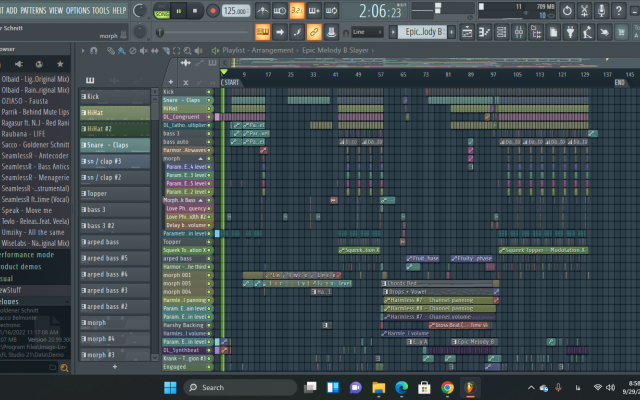640x400 pixels.
Task: Select the playlist Draw pencil tool
Action: [111, 51]
